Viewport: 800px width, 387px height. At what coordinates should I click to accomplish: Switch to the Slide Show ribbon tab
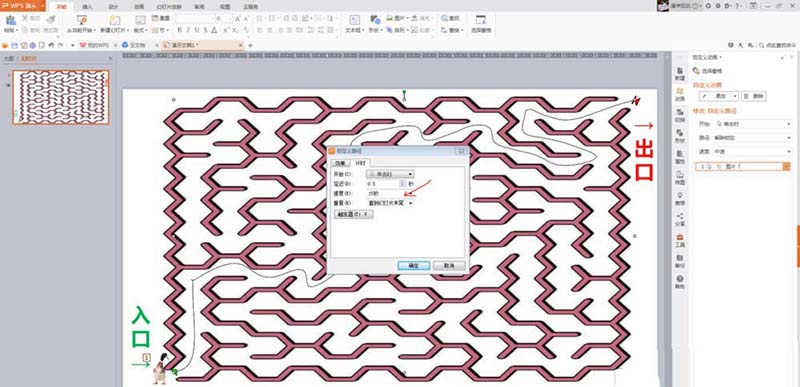point(169,7)
